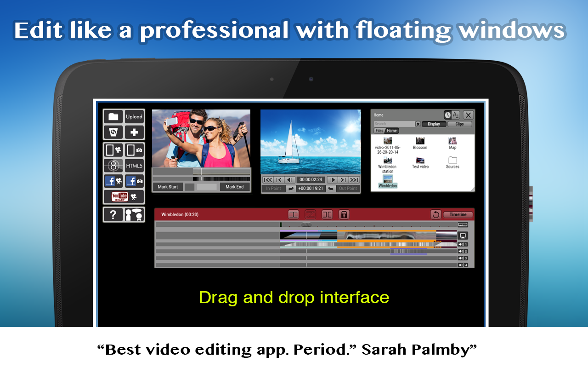The height and width of the screenshot is (368, 588).
Task: Click the previous edit button in sailboat player
Action: (x=278, y=180)
